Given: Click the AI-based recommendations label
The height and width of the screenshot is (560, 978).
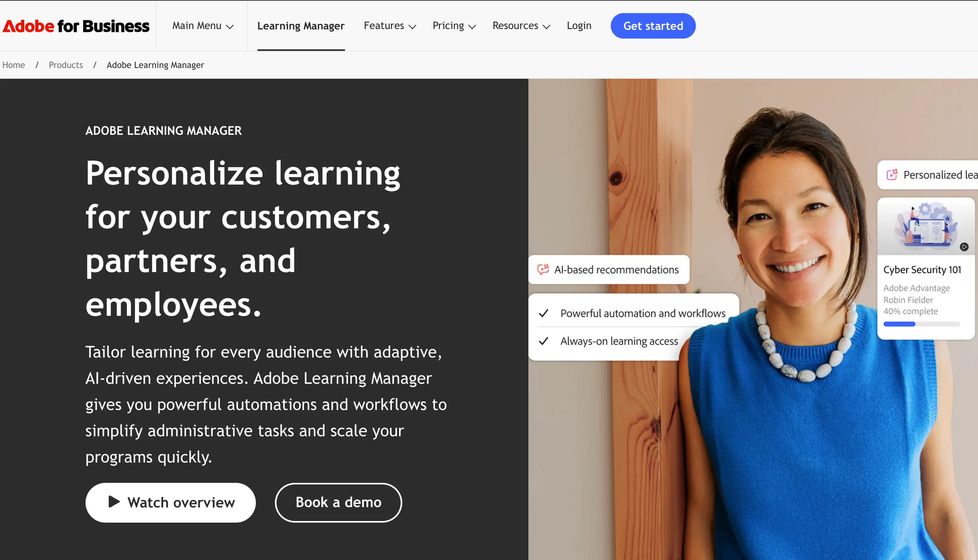Looking at the screenshot, I should (x=616, y=270).
